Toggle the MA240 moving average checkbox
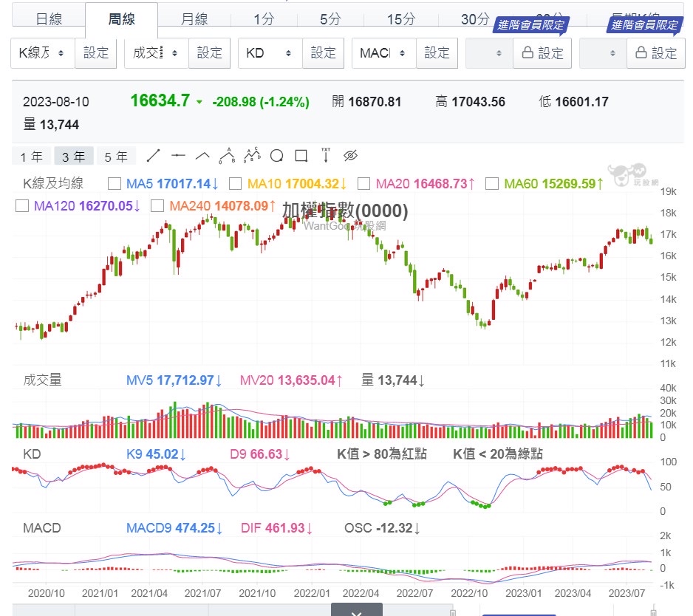The width and height of the screenshot is (693, 616). 157,205
